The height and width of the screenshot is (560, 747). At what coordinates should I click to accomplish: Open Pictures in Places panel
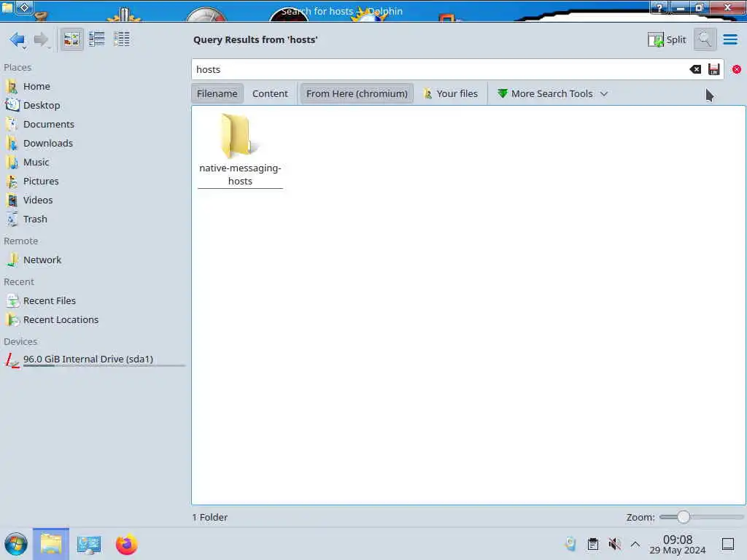(41, 182)
